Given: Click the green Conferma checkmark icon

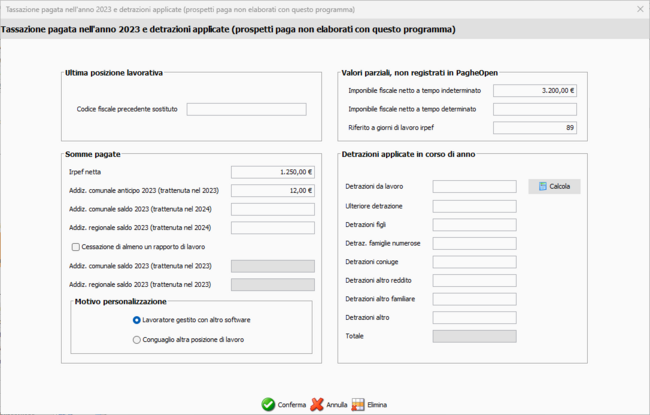Looking at the screenshot, I should coord(268,405).
